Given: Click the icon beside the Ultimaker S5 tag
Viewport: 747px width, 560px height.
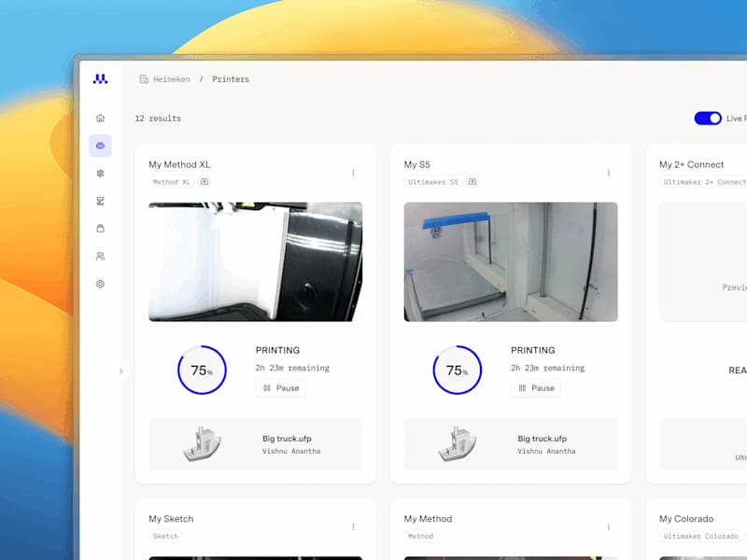Looking at the screenshot, I should 472,181.
